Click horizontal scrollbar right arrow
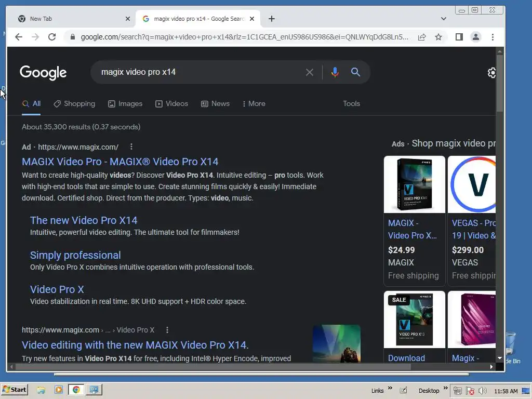The height and width of the screenshot is (399, 532). [x=491, y=367]
